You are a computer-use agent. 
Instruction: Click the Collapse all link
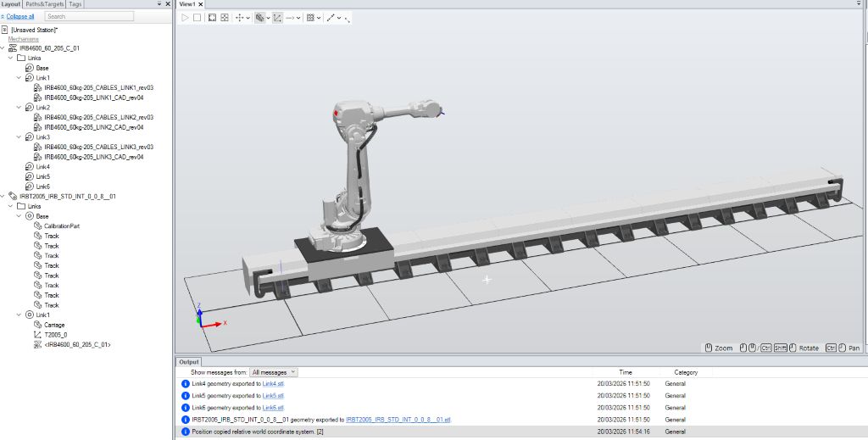[x=20, y=17]
